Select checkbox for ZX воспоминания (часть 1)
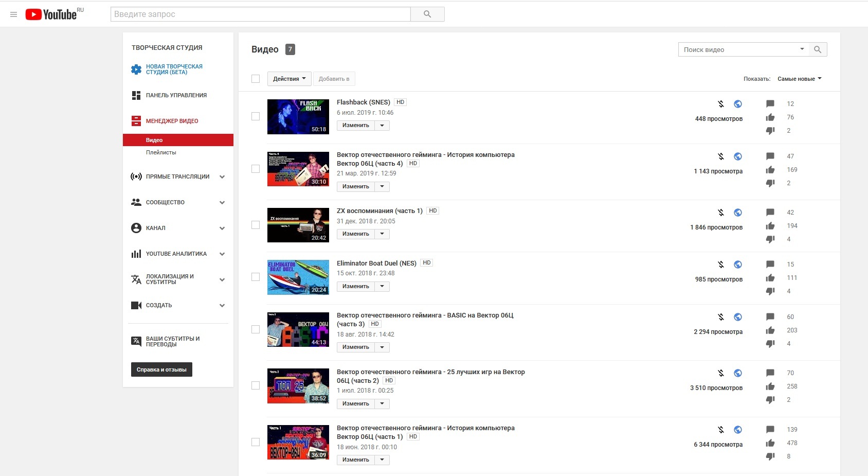This screenshot has width=868, height=476. [256, 225]
